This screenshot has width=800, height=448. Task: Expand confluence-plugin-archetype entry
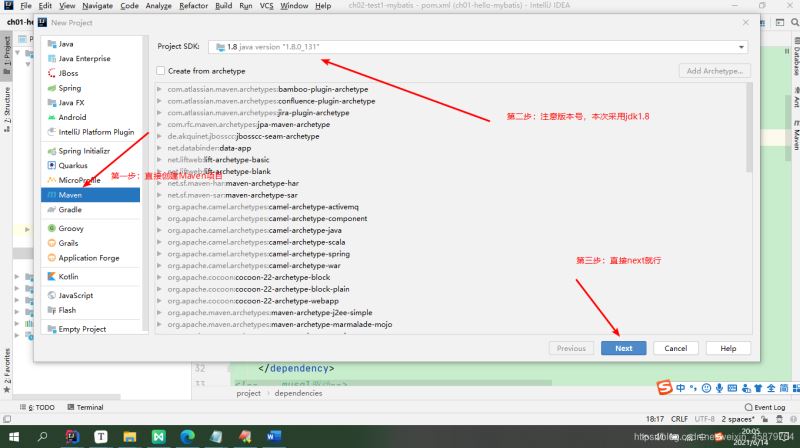click(159, 101)
